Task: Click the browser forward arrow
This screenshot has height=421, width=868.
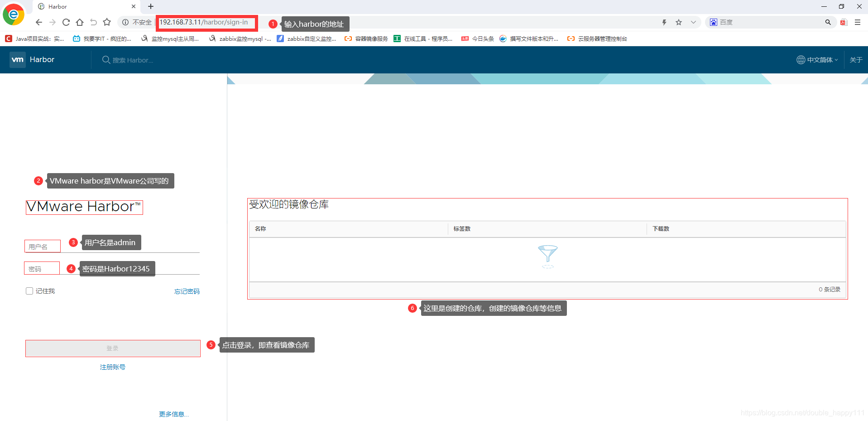Action: (x=53, y=22)
